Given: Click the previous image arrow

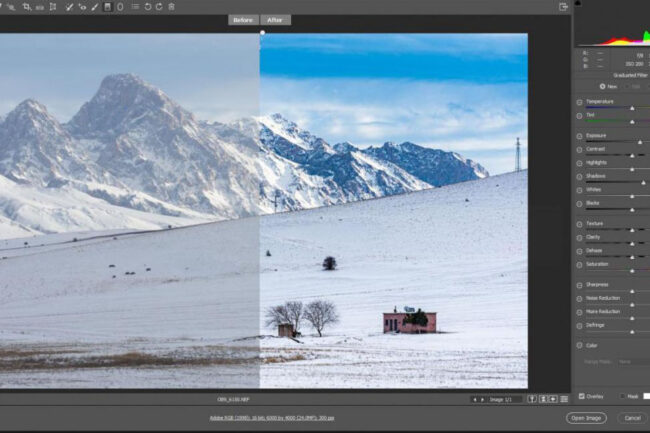Looking at the screenshot, I should point(474,399).
